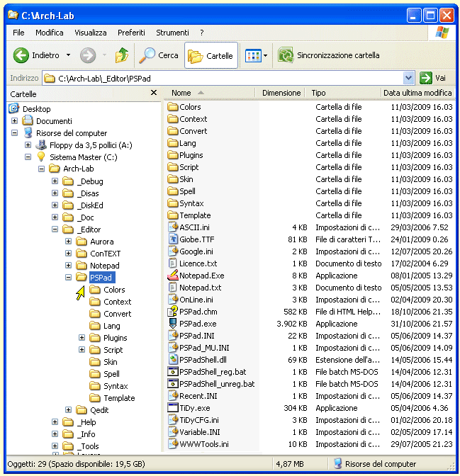460x476 pixels.
Task: Expand the Qedit folder node
Action: pos(68,410)
